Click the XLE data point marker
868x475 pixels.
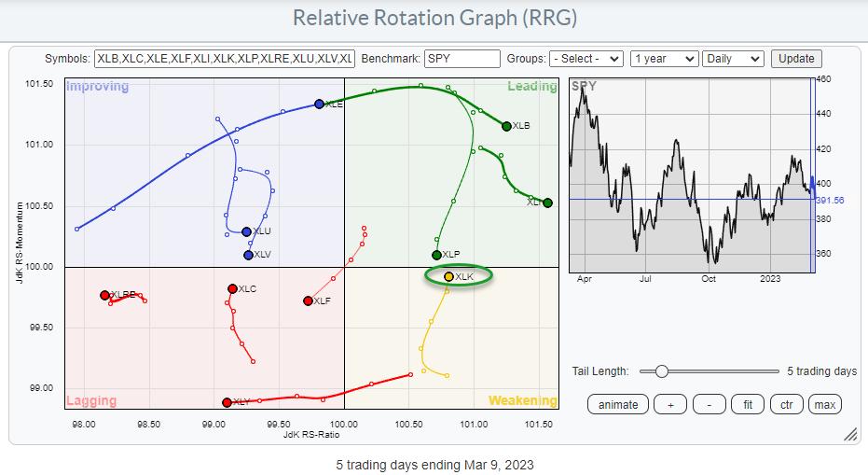pyautogui.click(x=319, y=105)
